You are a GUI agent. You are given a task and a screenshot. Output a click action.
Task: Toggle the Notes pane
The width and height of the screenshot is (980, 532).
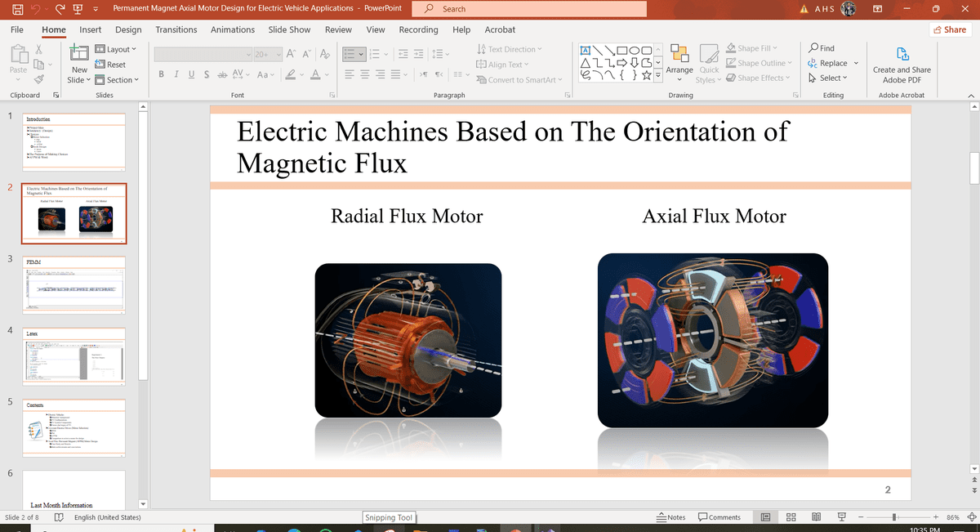671,517
